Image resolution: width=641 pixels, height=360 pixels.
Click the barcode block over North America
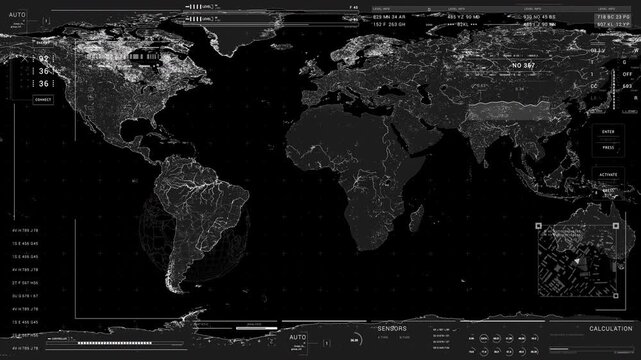pyautogui.click(x=144, y=57)
